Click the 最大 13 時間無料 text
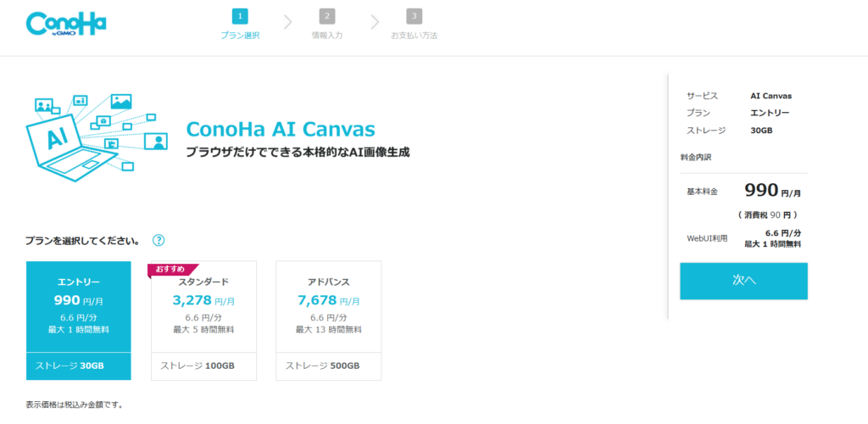This screenshot has height=424, width=868. (x=329, y=330)
